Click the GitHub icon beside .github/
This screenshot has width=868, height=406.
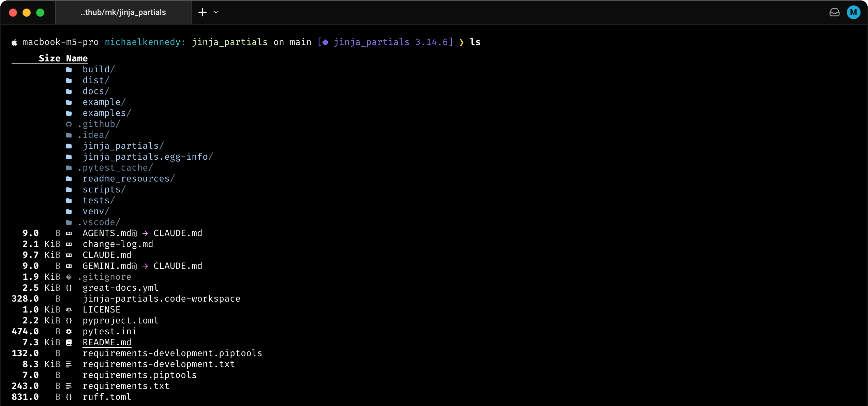69,124
